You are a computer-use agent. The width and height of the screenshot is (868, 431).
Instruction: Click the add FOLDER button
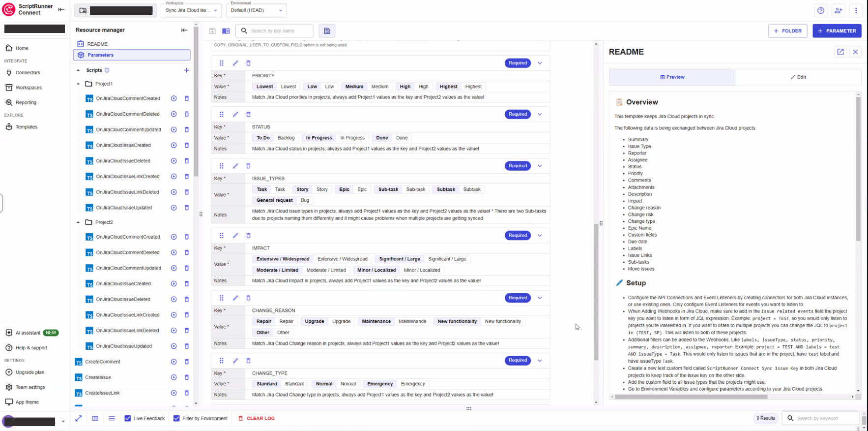(787, 31)
